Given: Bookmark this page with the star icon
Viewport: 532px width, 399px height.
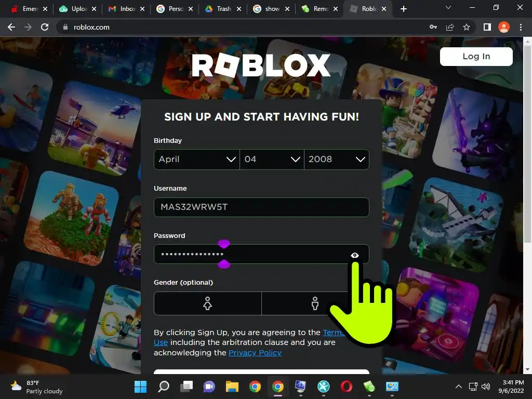Looking at the screenshot, I should click(x=467, y=27).
